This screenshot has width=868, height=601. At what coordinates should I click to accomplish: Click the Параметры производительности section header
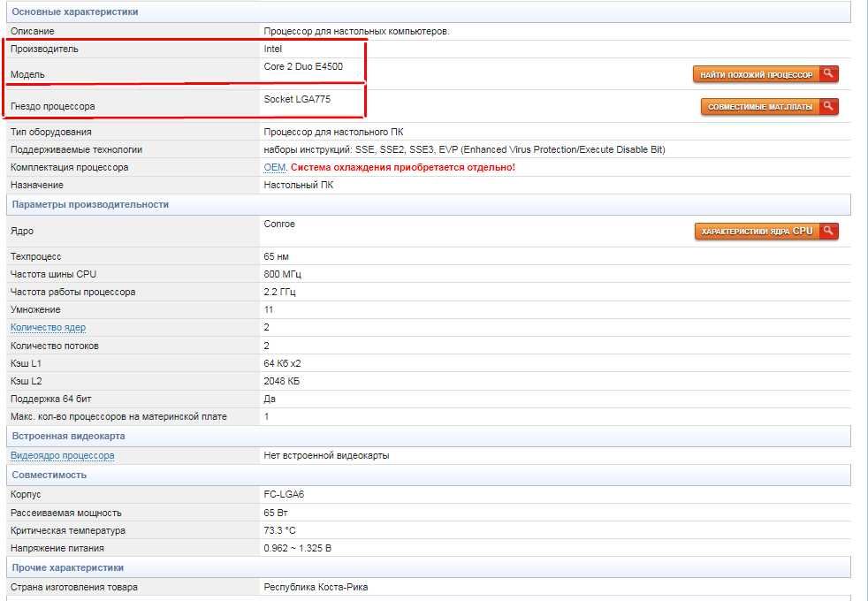pyautogui.click(x=429, y=204)
